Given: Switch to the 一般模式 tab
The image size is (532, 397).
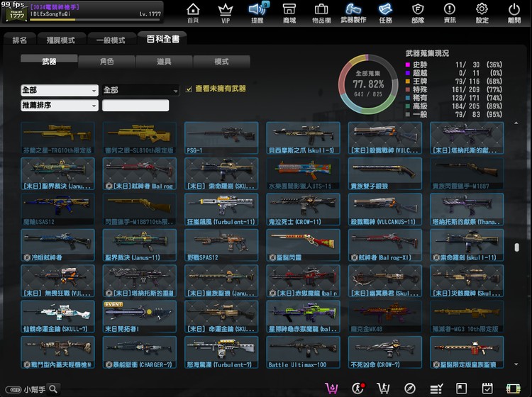Looking at the screenshot, I should 111,40.
